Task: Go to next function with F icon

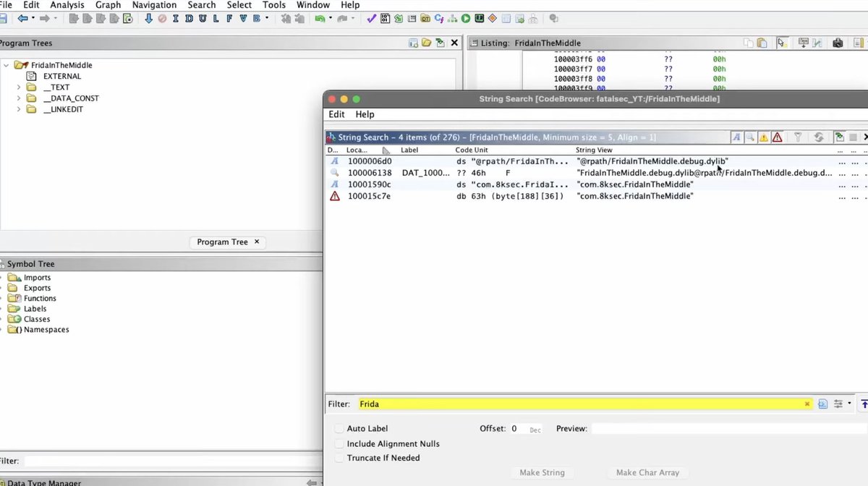Action: click(229, 19)
